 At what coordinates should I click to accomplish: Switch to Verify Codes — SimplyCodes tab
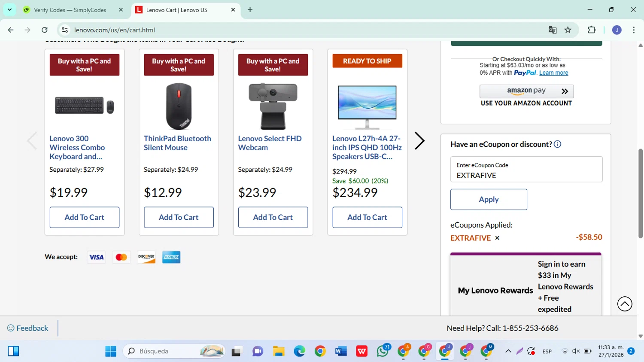click(x=70, y=10)
